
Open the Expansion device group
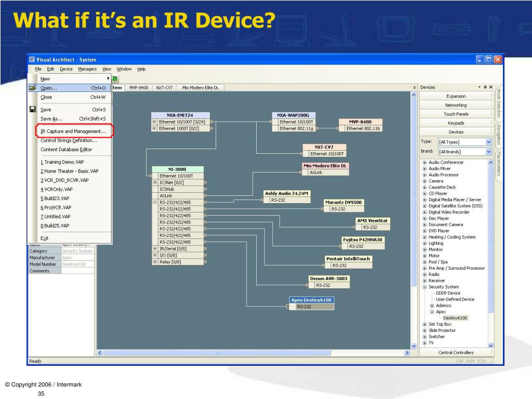click(456, 96)
